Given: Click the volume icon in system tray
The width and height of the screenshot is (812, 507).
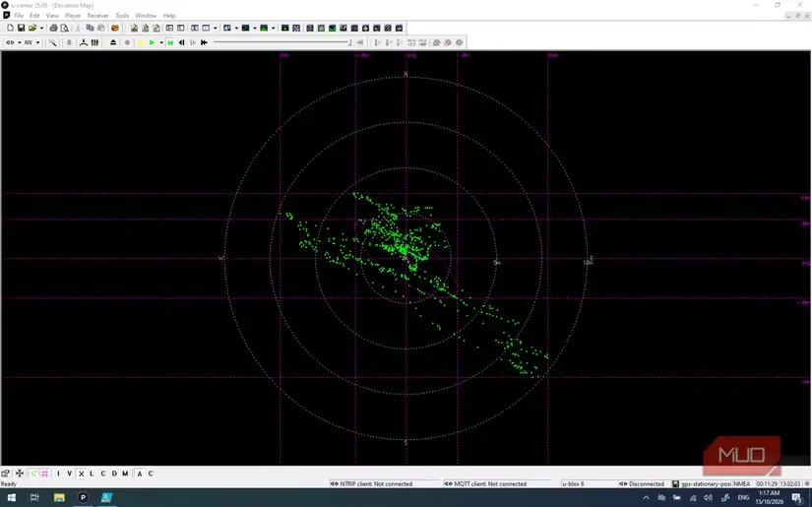Looking at the screenshot, I should 708,498.
